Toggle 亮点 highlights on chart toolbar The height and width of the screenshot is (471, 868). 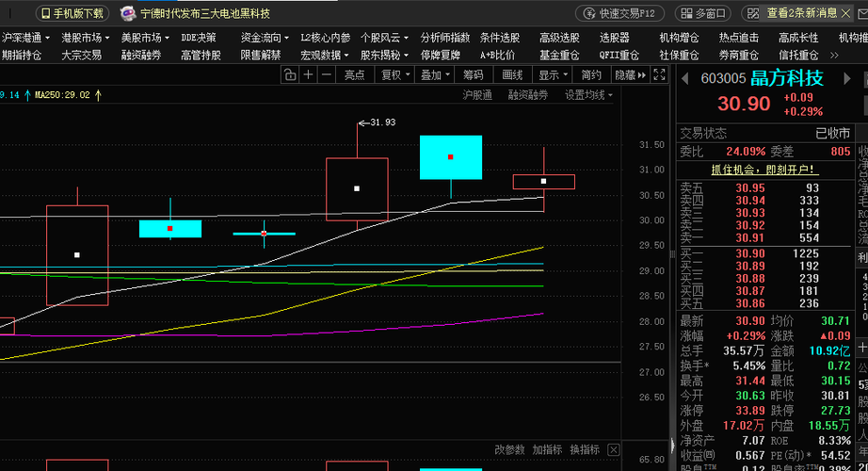click(354, 74)
